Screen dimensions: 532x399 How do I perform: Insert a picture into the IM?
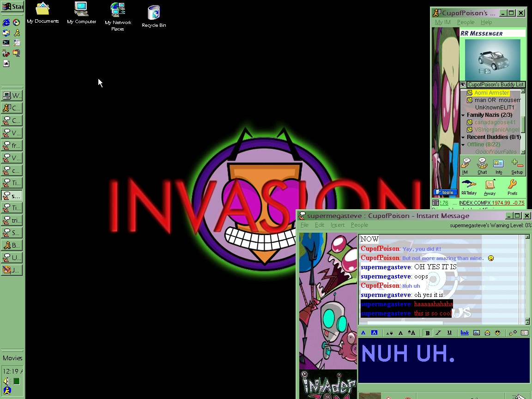[x=477, y=333]
